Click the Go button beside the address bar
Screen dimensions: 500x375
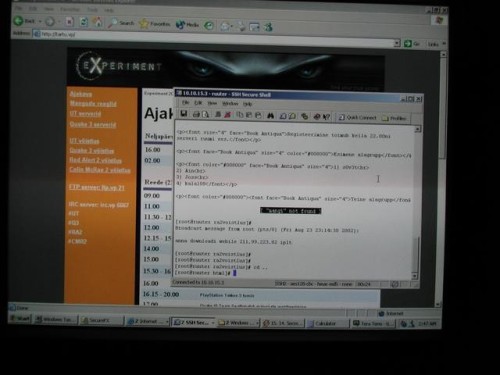point(412,44)
